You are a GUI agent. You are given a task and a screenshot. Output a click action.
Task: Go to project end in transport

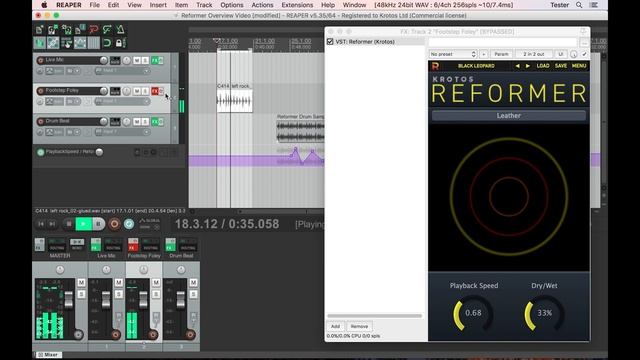click(52, 224)
